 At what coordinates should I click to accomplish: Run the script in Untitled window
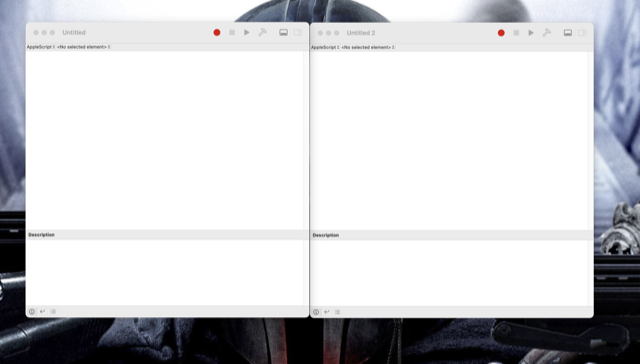tap(247, 33)
